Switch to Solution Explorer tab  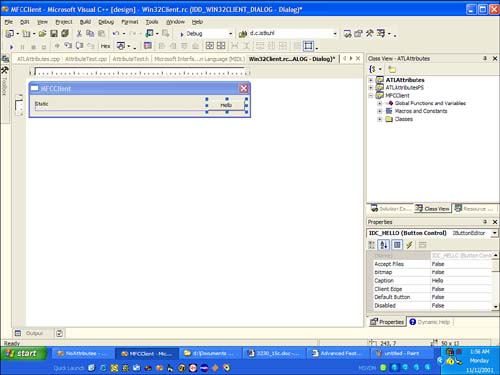(x=391, y=209)
